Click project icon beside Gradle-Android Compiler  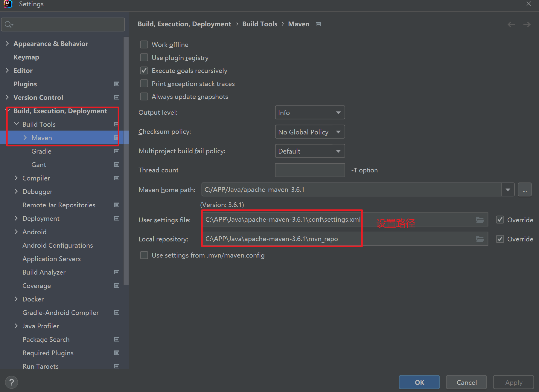click(117, 313)
